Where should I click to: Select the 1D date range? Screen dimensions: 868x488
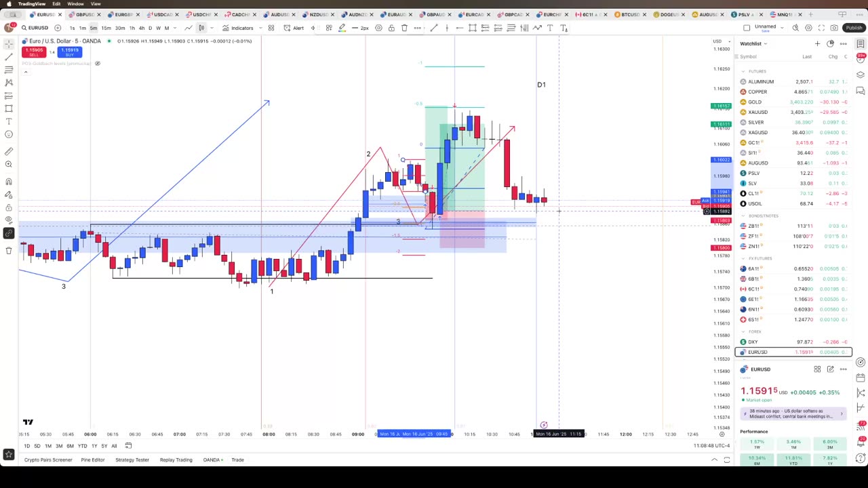26,446
